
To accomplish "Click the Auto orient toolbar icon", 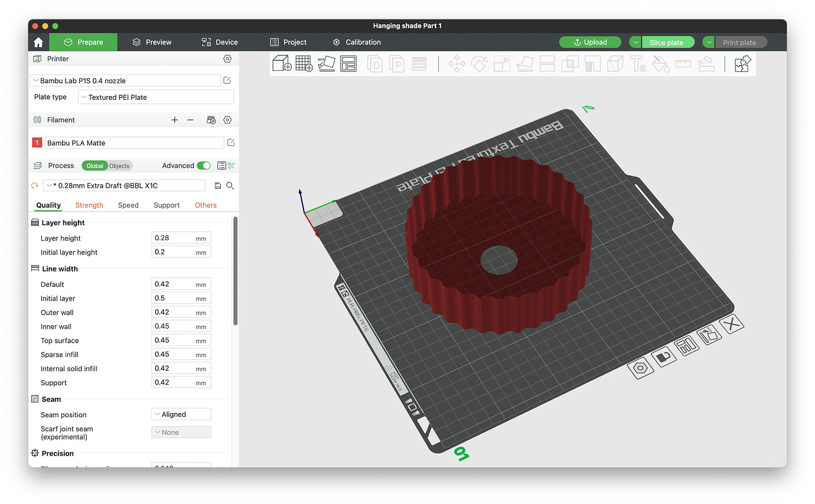I will (x=326, y=63).
